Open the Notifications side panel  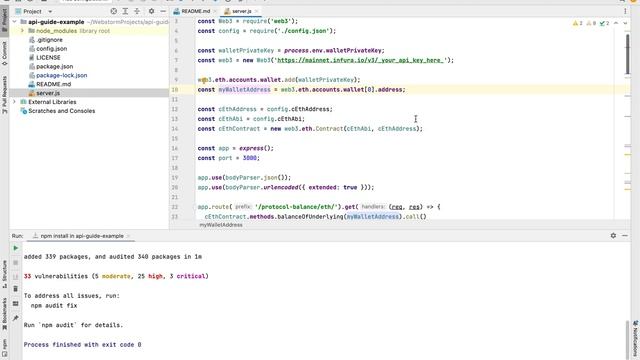pyautogui.click(x=636, y=337)
